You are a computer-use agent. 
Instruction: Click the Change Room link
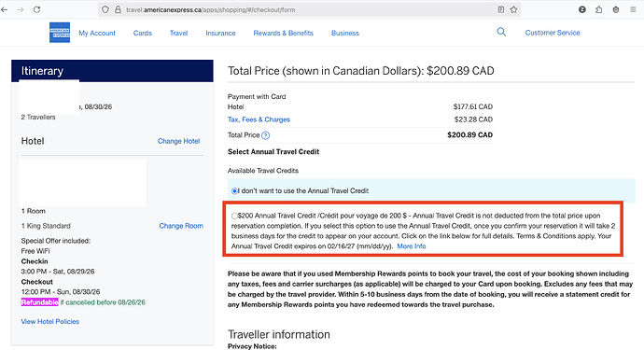pyautogui.click(x=181, y=226)
